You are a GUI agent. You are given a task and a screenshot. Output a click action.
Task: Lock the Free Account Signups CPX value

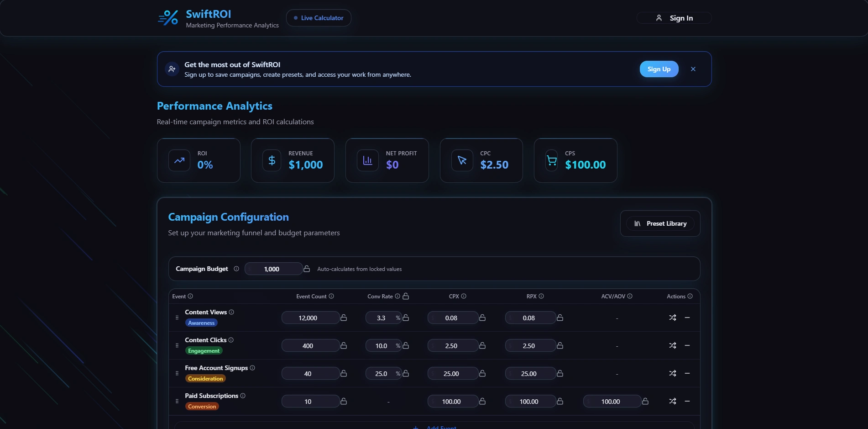[482, 373]
